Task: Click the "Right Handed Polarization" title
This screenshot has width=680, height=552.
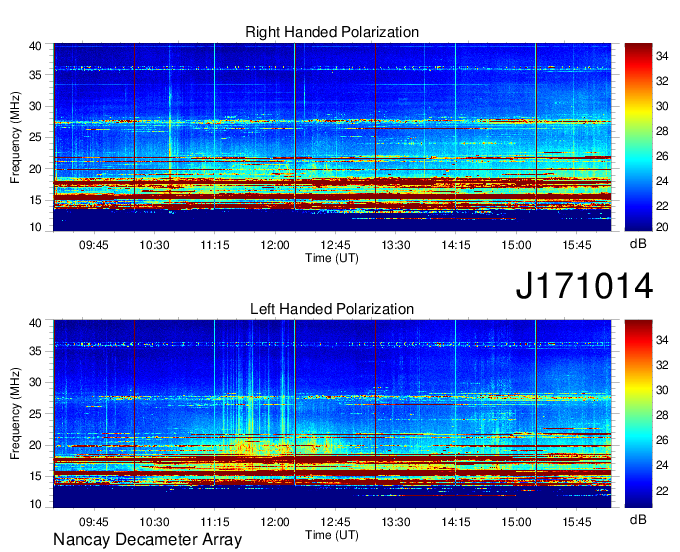Action: tap(332, 32)
